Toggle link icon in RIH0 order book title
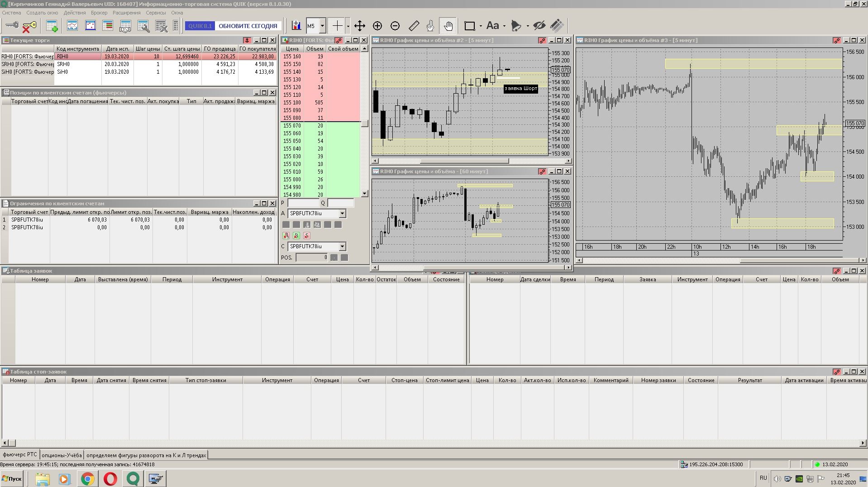868x487 pixels. (339, 40)
